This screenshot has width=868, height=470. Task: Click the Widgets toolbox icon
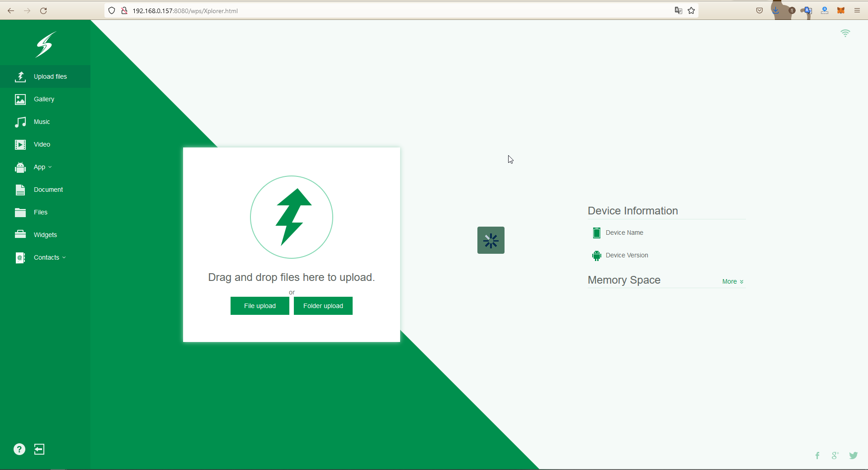(20, 234)
